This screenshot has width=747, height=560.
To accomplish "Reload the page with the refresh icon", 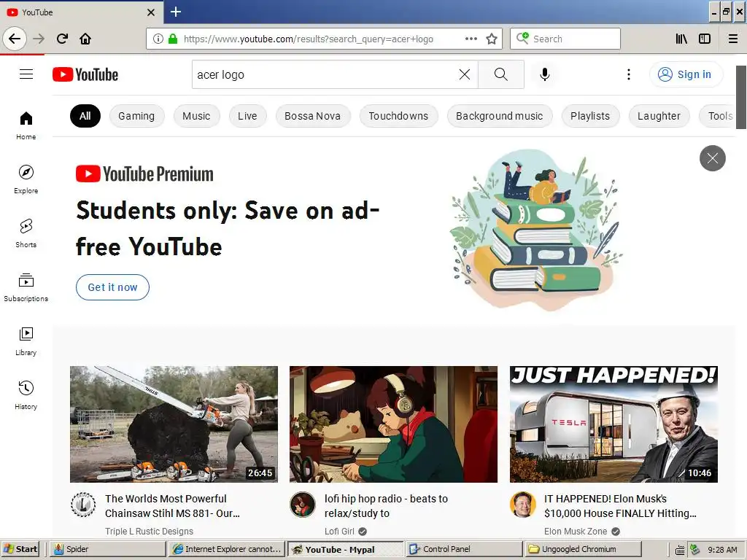I will point(63,39).
